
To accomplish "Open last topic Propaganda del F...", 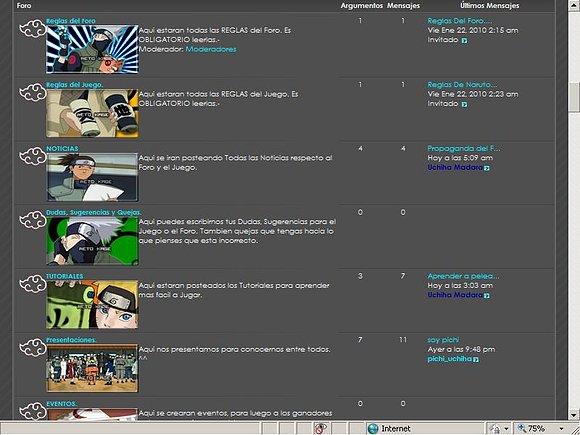I will tap(464, 148).
